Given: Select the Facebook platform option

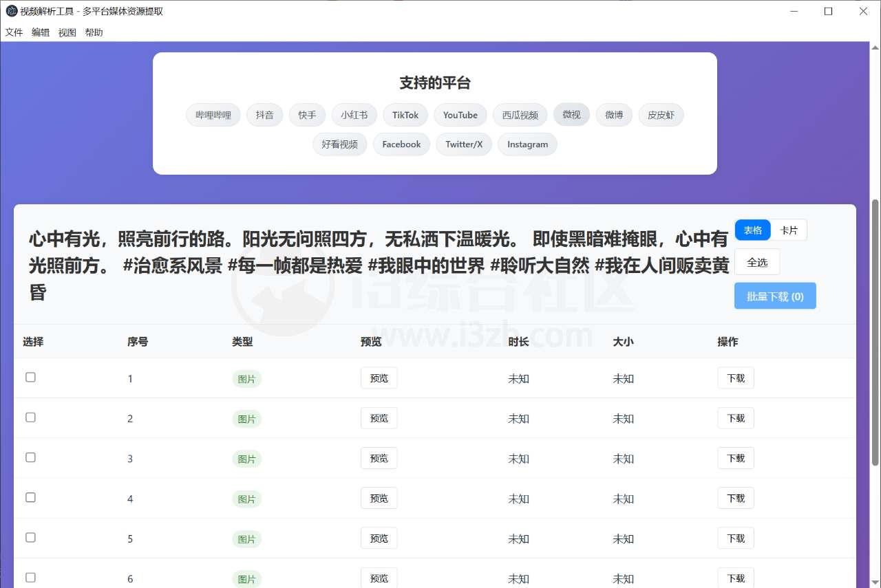Looking at the screenshot, I should coord(401,144).
